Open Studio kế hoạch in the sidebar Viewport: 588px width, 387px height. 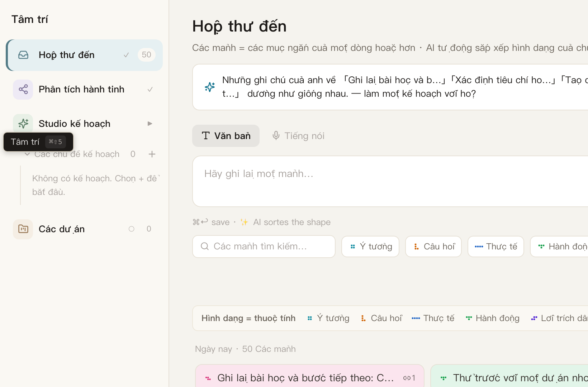[x=85, y=124]
